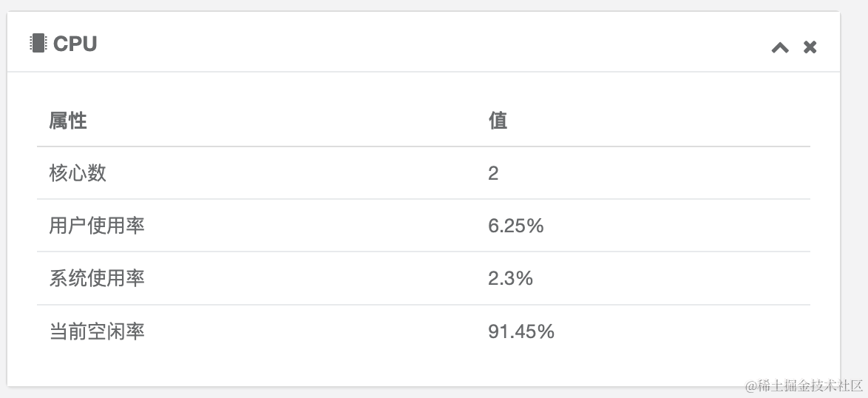Select the 当前空闲率 attribute label
The height and width of the screenshot is (398, 868).
pyautogui.click(x=97, y=331)
